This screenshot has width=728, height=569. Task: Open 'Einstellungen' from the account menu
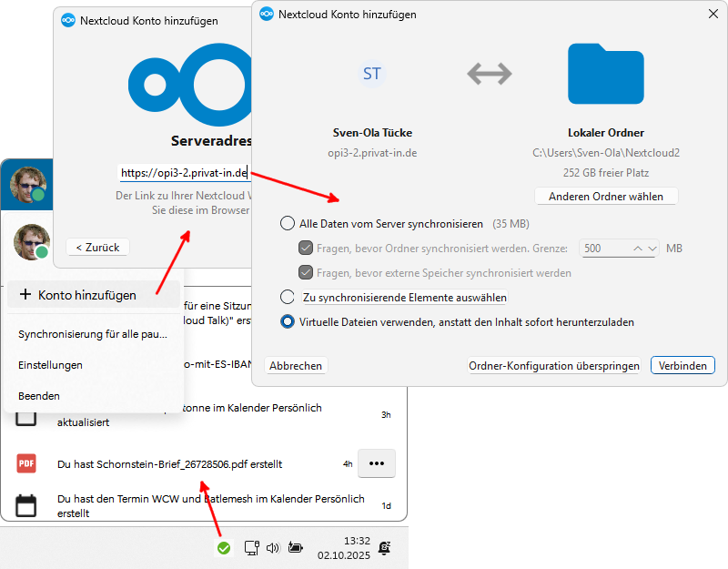click(50, 365)
